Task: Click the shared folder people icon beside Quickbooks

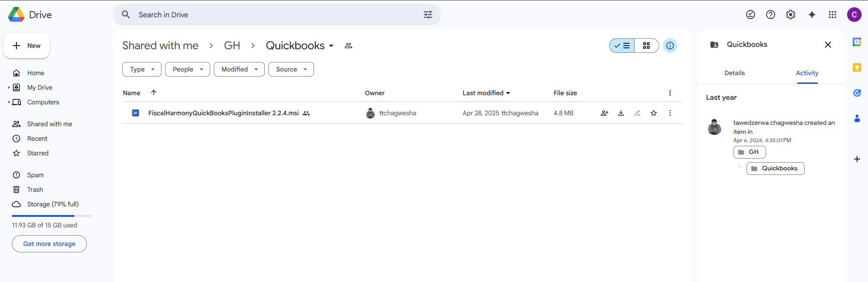Action: coord(348,46)
